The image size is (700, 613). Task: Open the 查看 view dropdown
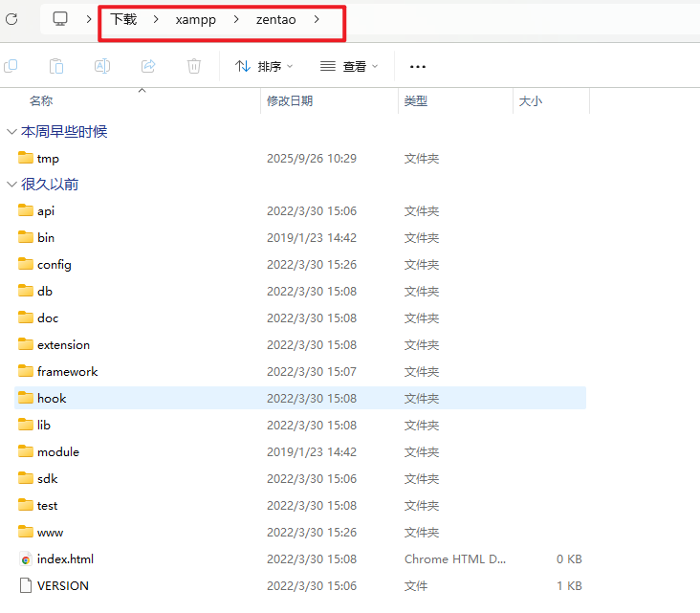click(349, 67)
